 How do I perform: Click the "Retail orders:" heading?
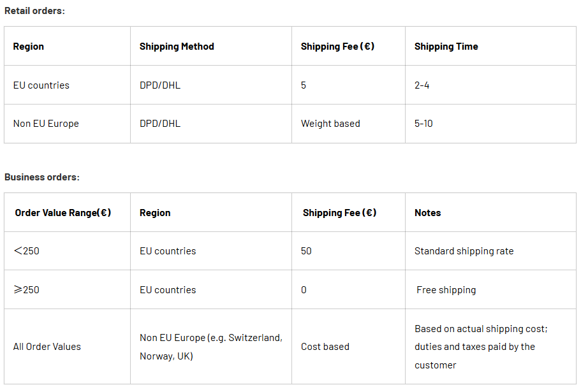pyautogui.click(x=34, y=11)
